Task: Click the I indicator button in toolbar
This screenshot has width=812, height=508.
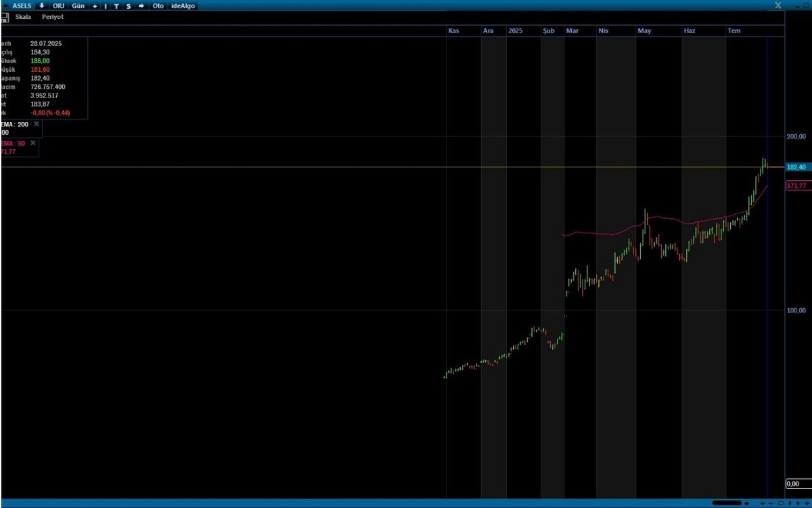Action: [x=106, y=5]
